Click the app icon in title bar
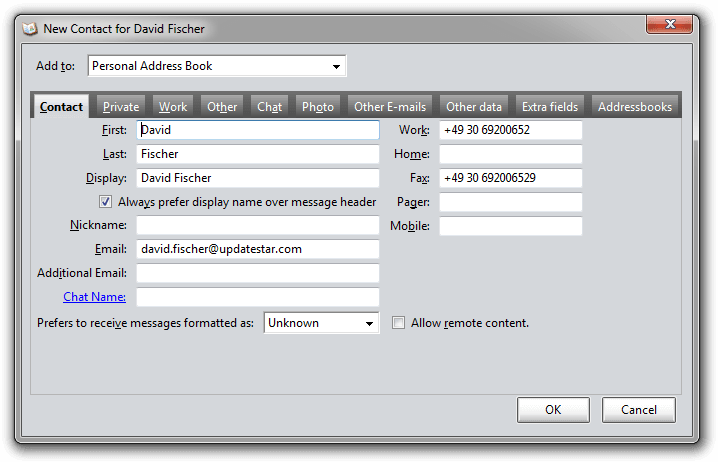Image resolution: width=718 pixels, height=462 pixels. 30,29
